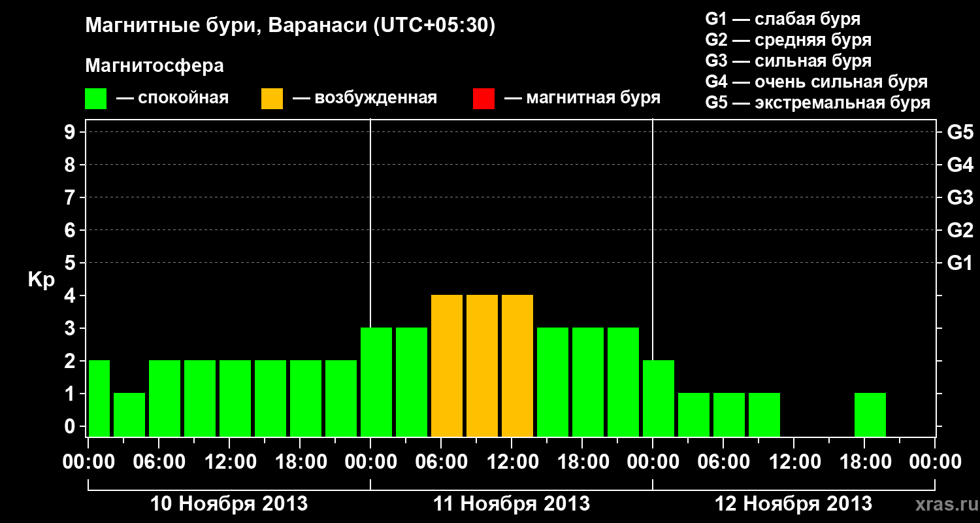This screenshot has width=980, height=523.
Task: Click the last '00:00' label ending 12 Ноября
Action: coord(935,462)
